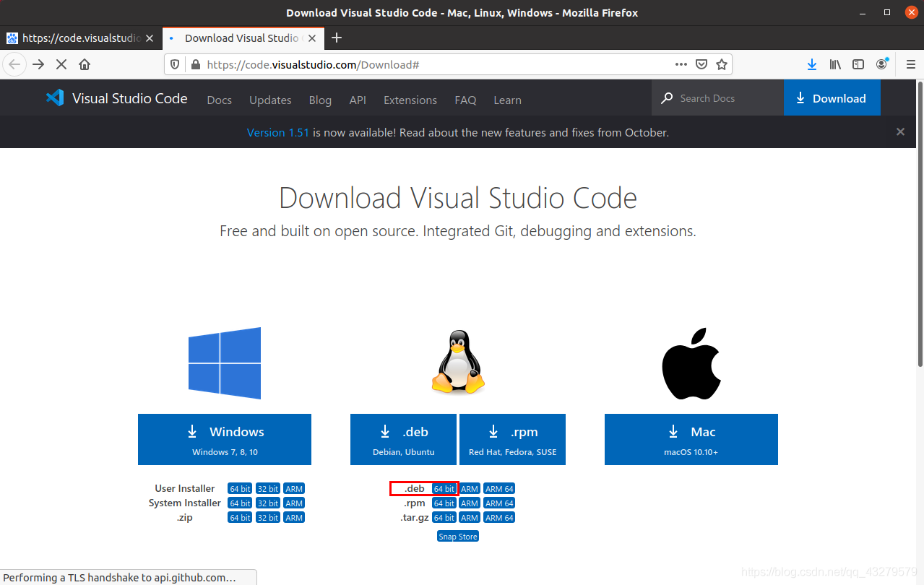Select User Installer ARM
Image resolution: width=924 pixels, height=585 pixels.
tap(294, 489)
